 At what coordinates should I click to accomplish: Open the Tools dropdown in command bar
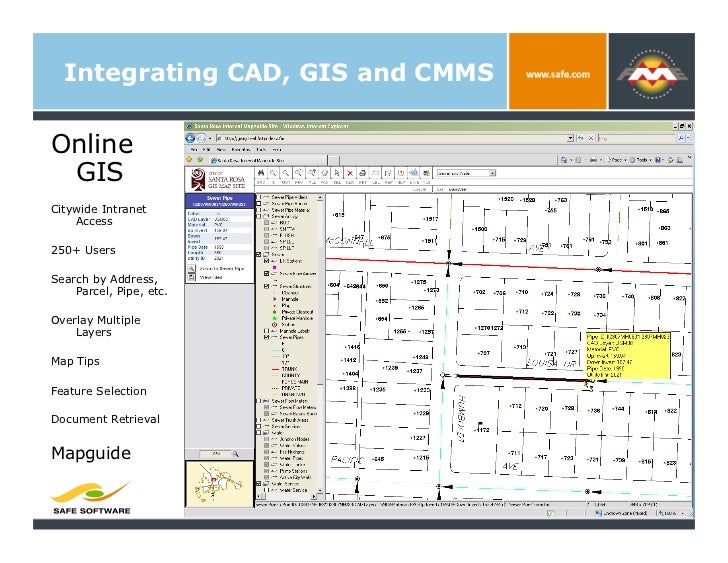(x=641, y=160)
